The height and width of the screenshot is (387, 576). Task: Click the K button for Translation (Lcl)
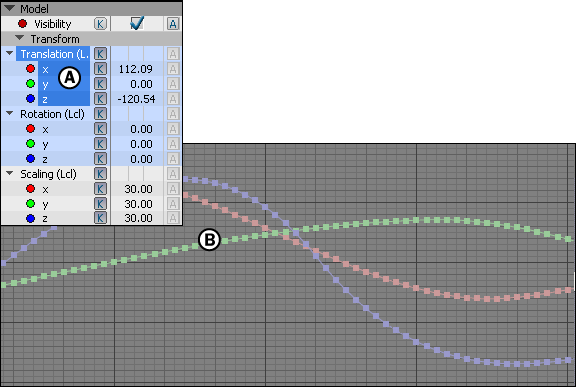[x=100, y=54]
